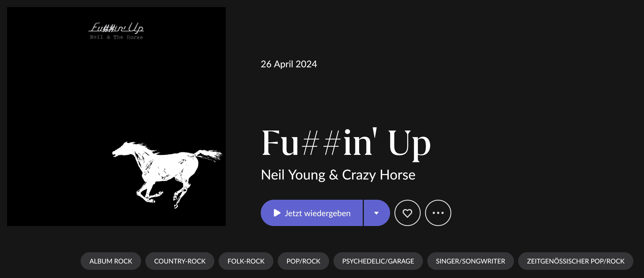Click the handwritten Fu##in' Up cover logo
Viewport: 644px width, 278px height.
[x=116, y=28]
